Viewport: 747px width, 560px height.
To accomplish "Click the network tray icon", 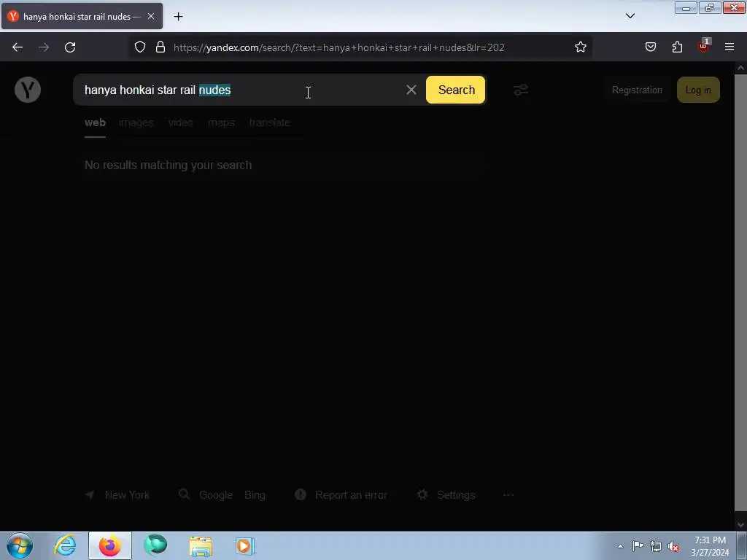I will pos(656,547).
